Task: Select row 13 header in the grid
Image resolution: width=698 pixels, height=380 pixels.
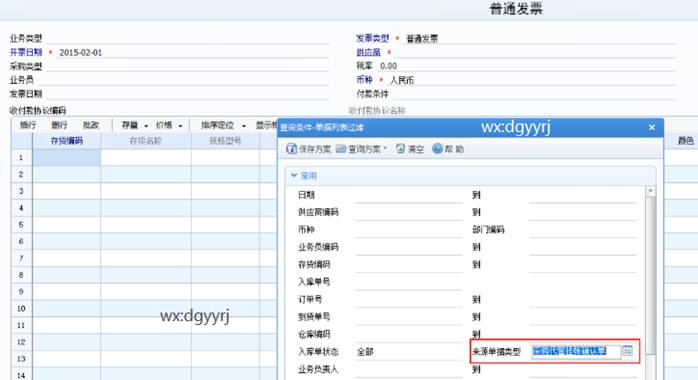Action: (21, 359)
